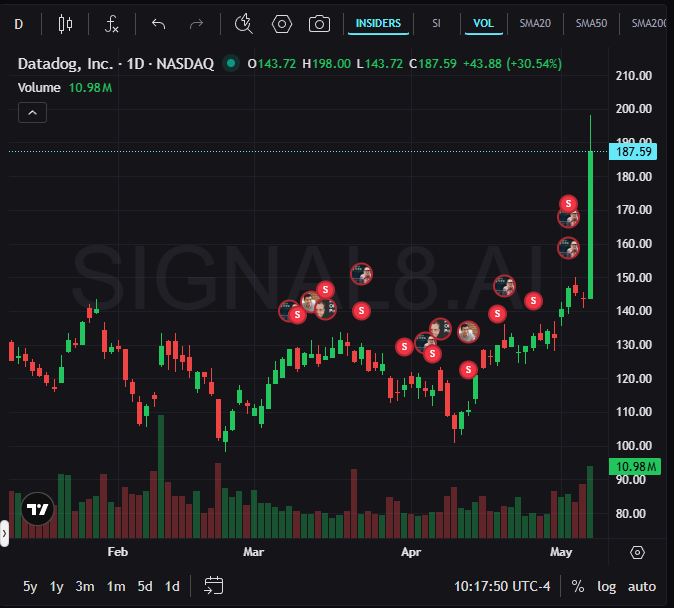The height and width of the screenshot is (608, 674).
Task: Click the insider avatar near 147 in mid April
Action: (x=504, y=286)
